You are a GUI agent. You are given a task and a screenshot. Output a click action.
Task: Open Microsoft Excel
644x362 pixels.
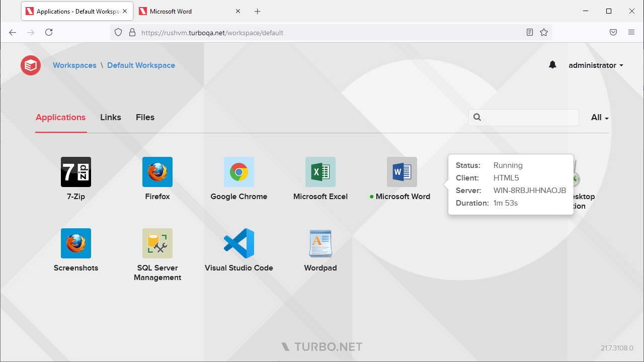(x=320, y=172)
